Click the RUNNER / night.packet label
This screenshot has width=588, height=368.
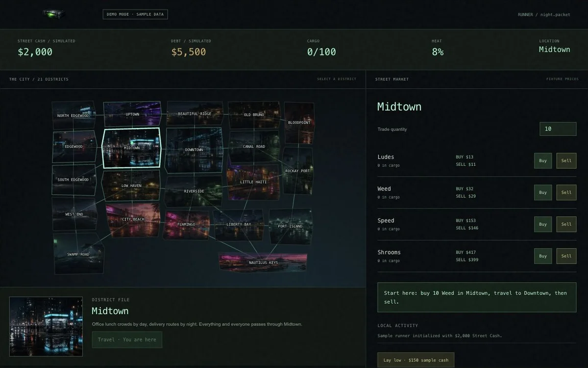click(x=544, y=15)
